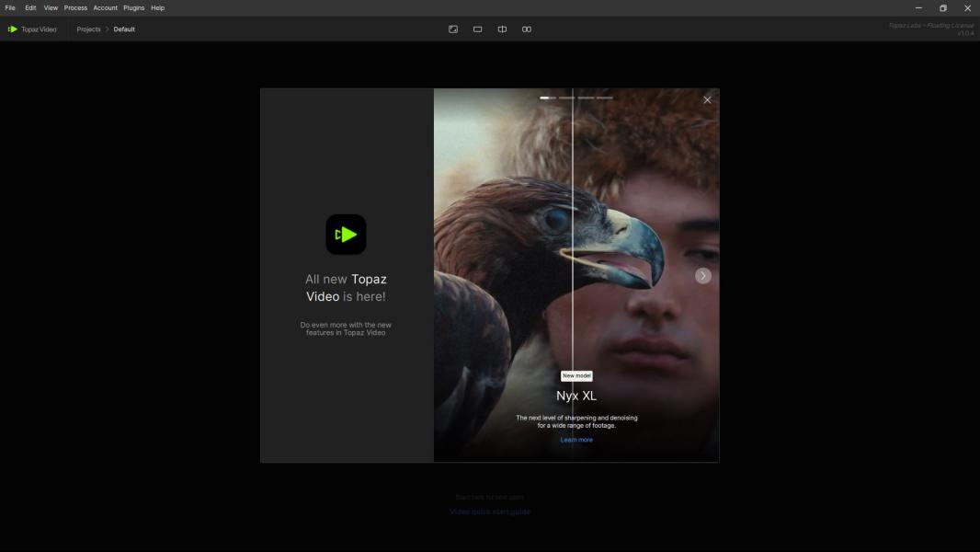
Task: Open the Plugins menu
Action: 134,7
